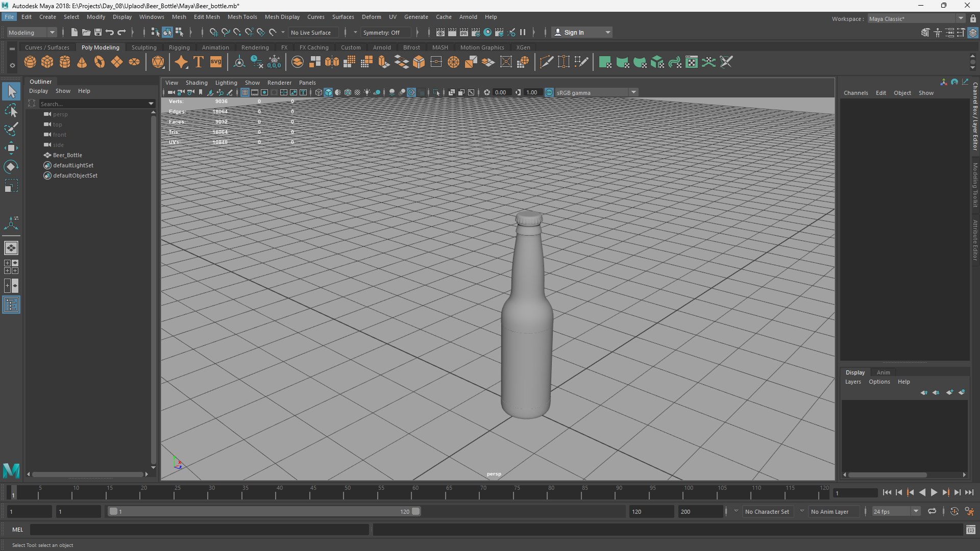Toggle the color management ON button
This screenshot has width=980, height=551.
coord(549,92)
